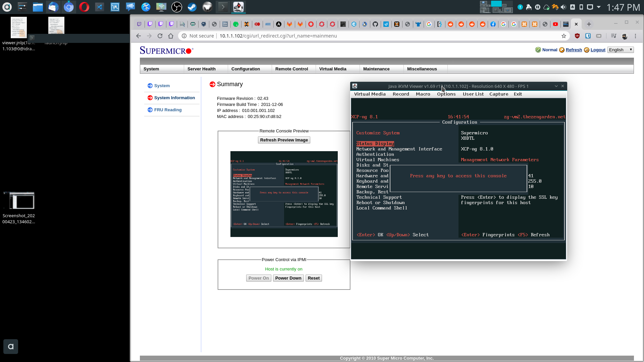
Task: Click the Refresh link in page header
Action: [x=574, y=50]
